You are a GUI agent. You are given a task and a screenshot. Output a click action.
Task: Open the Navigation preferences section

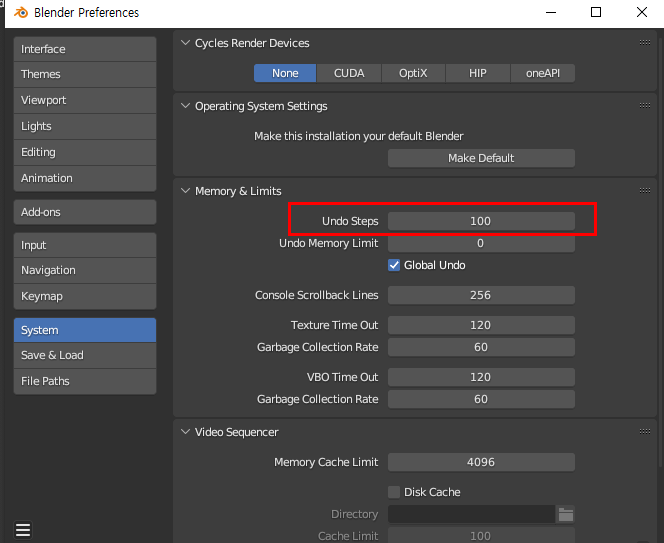[x=85, y=270]
